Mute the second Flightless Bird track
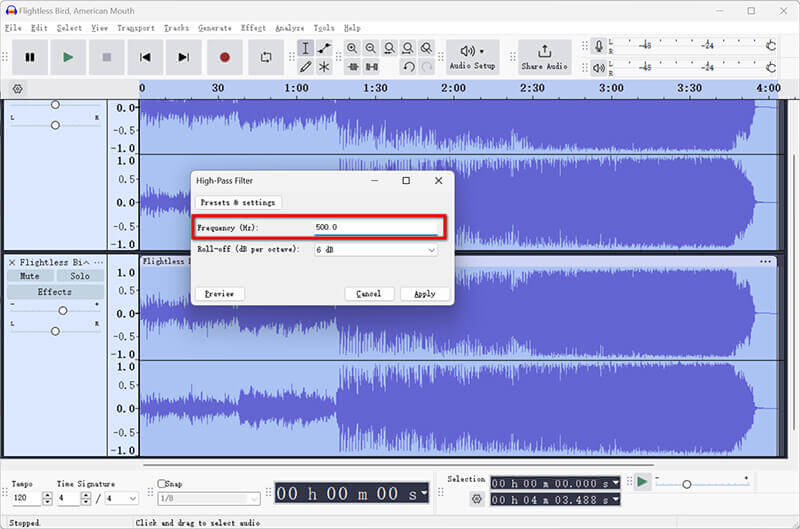800x529 pixels. (30, 276)
